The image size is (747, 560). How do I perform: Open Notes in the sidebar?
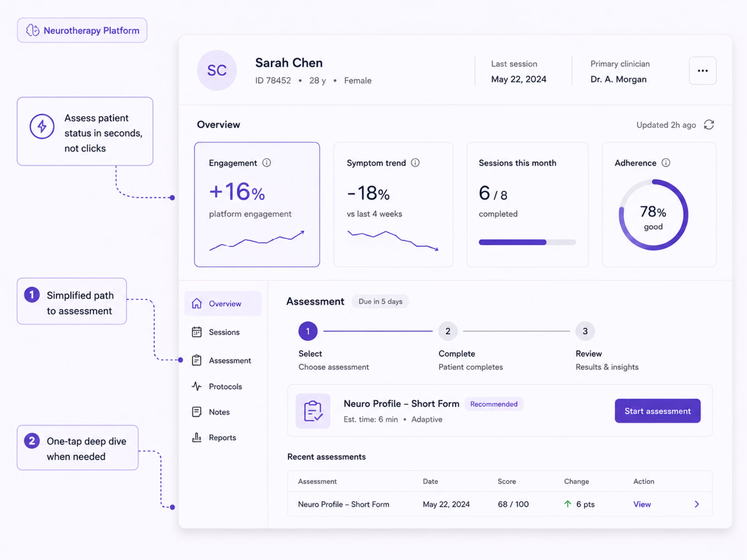[x=223, y=412]
